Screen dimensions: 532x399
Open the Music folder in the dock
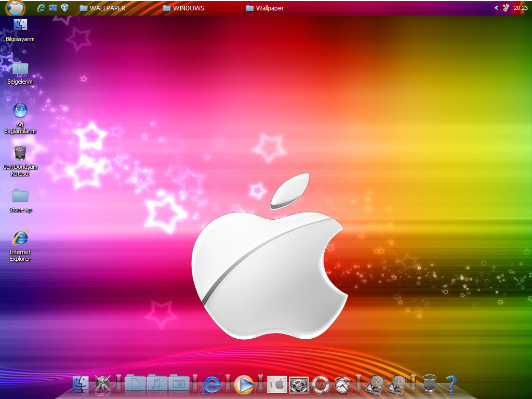157,383
